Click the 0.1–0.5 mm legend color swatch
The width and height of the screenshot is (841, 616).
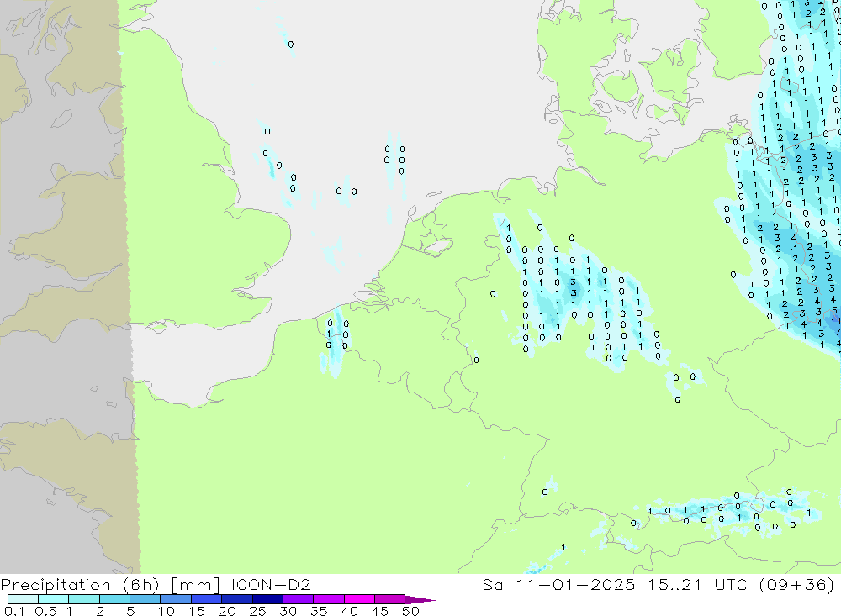click(x=23, y=599)
